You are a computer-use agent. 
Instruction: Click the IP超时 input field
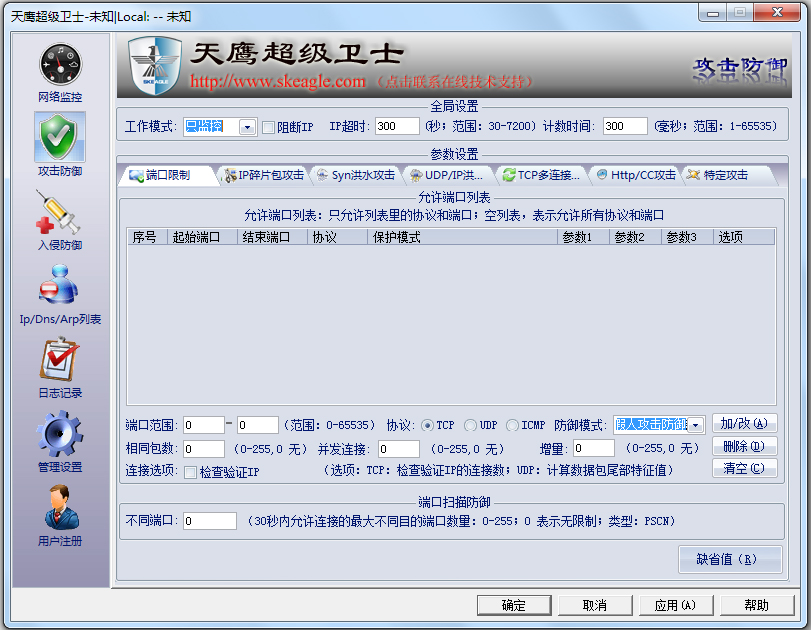(x=397, y=126)
